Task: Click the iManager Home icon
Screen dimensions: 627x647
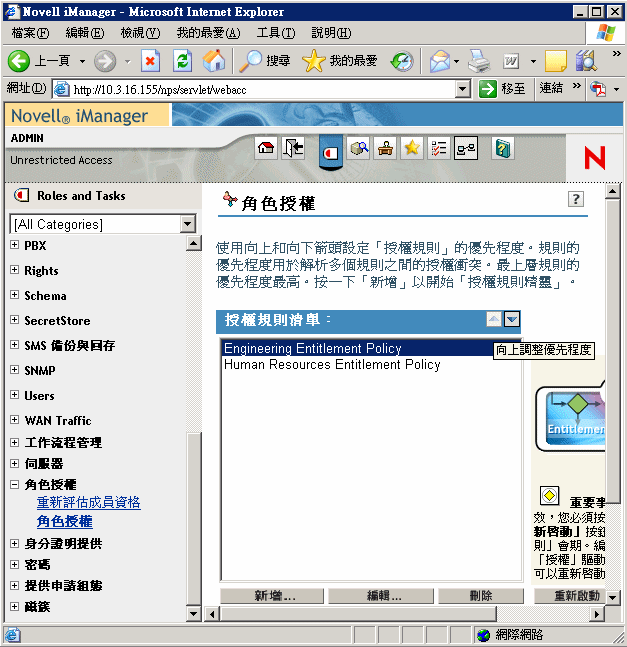Action: pyautogui.click(x=266, y=148)
